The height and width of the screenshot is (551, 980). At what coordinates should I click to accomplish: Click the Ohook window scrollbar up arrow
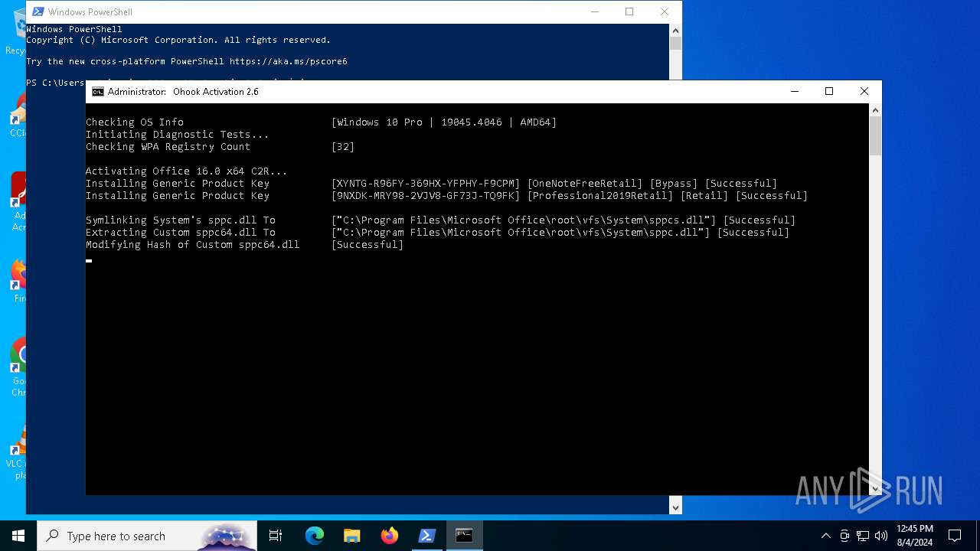click(875, 110)
